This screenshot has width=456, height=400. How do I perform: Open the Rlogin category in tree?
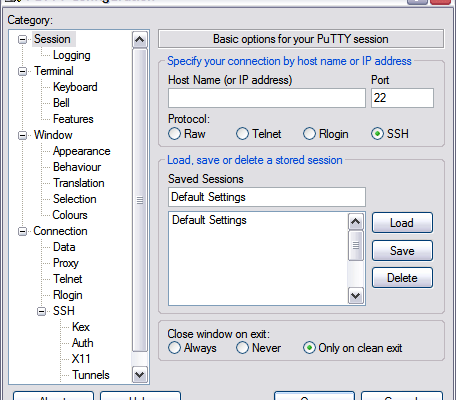68,295
